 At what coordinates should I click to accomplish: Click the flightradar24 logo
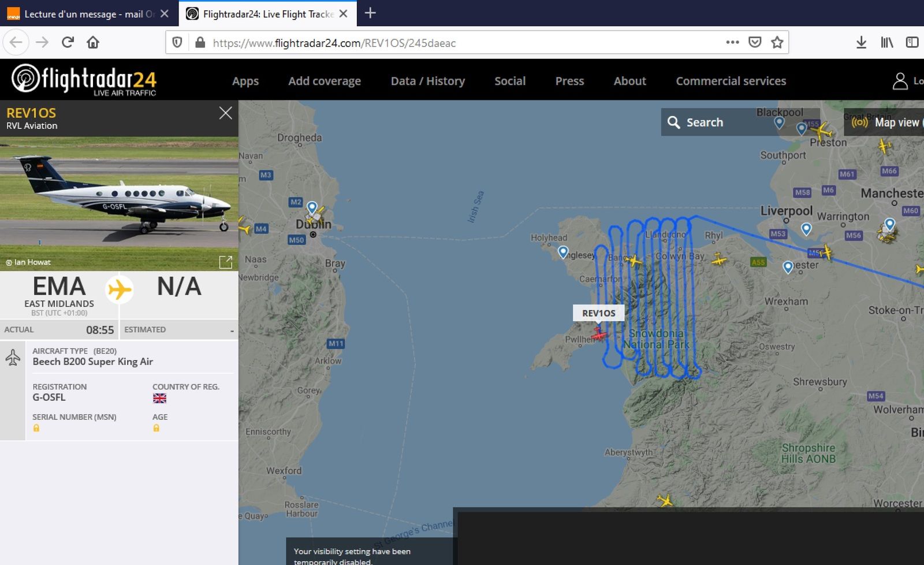[x=84, y=80]
